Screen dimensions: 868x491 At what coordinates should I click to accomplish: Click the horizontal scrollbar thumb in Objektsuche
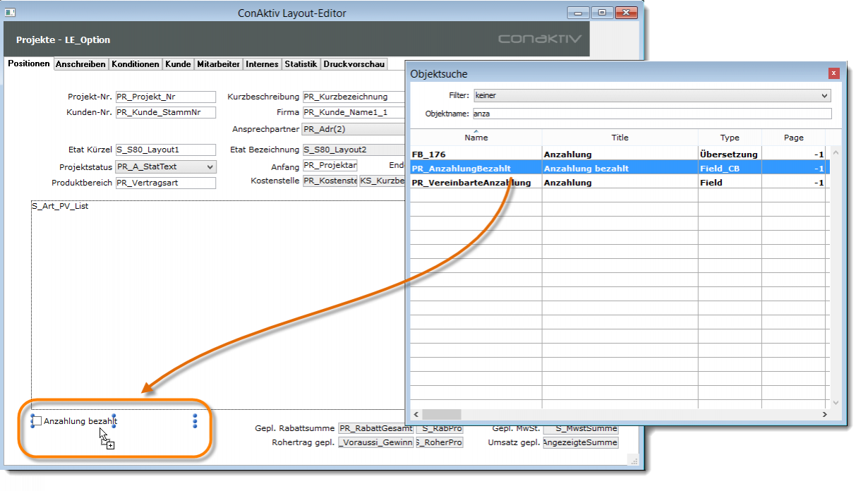(441, 415)
